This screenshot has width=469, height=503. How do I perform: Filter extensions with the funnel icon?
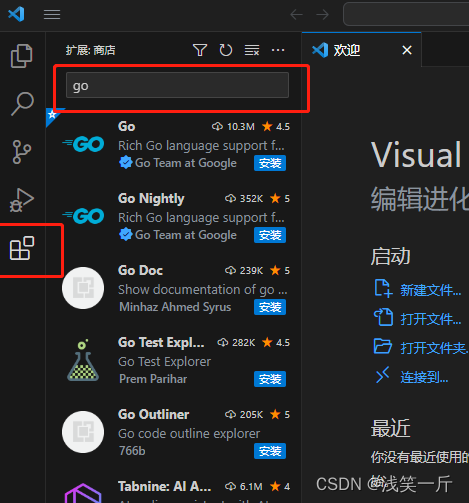point(200,50)
